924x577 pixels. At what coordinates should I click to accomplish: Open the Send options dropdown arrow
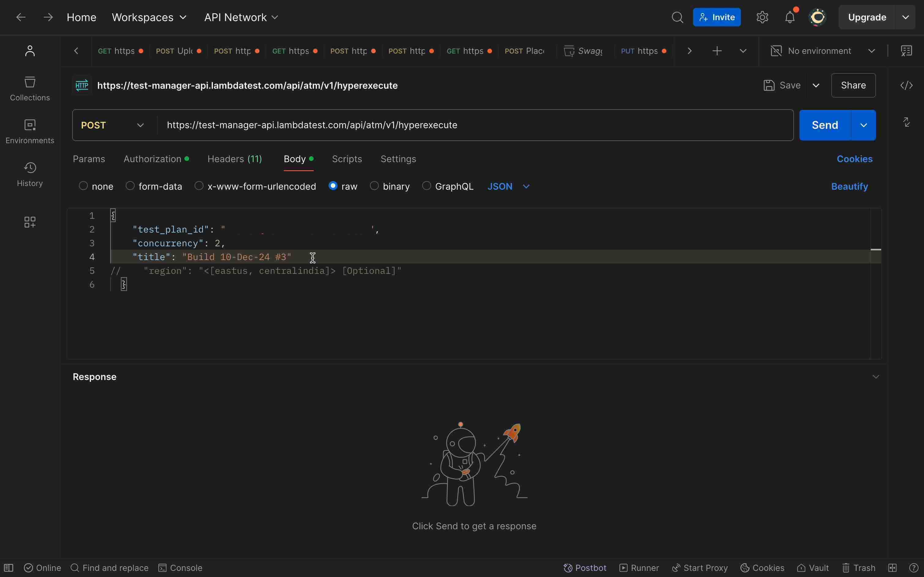[x=863, y=125]
